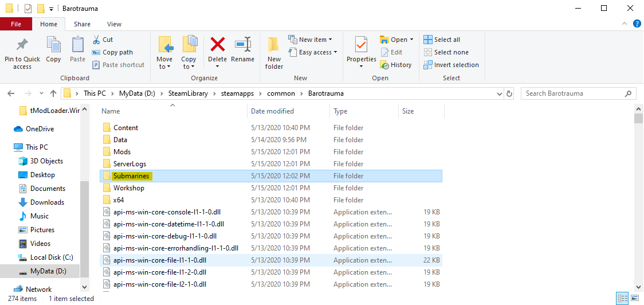The width and height of the screenshot is (644, 305).
Task: Open the View ribbon tab
Action: pos(114,24)
